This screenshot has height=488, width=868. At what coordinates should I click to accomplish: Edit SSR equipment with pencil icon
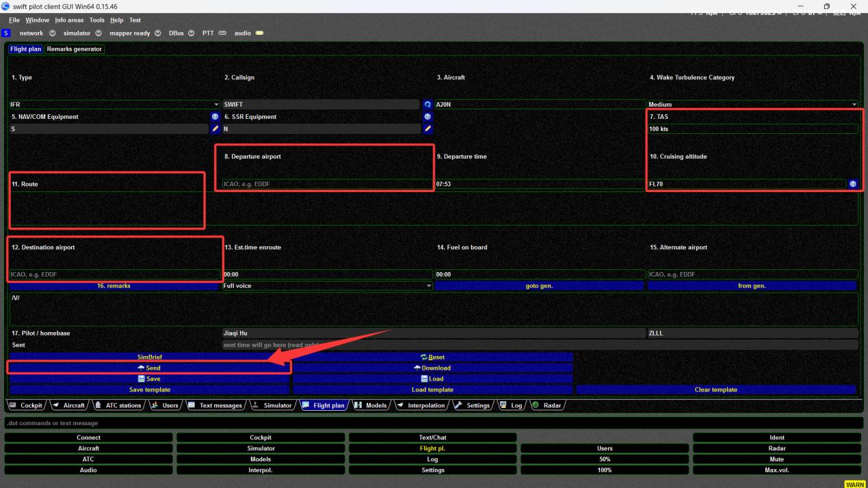point(428,128)
